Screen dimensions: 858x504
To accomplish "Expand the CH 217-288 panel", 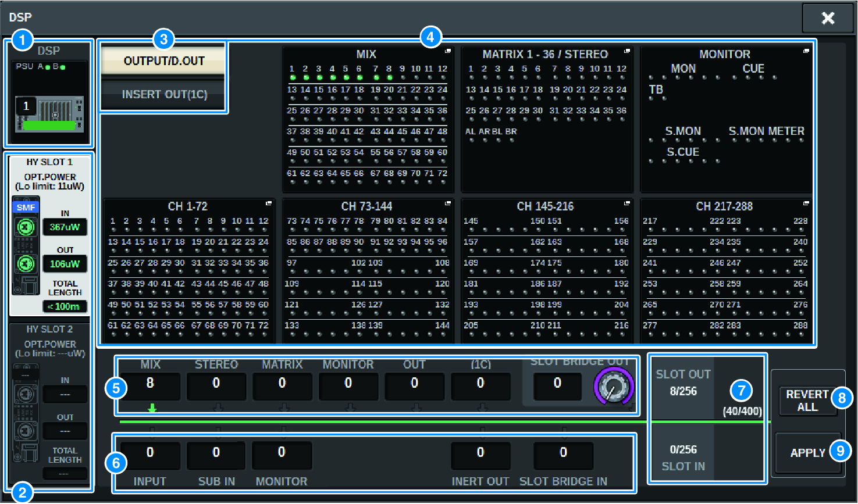I will [806, 203].
